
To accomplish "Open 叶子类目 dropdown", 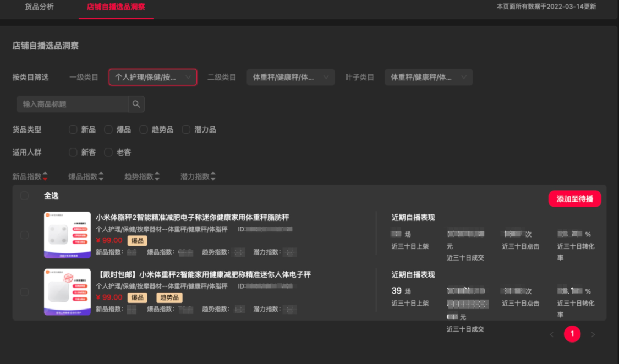I will tap(428, 78).
